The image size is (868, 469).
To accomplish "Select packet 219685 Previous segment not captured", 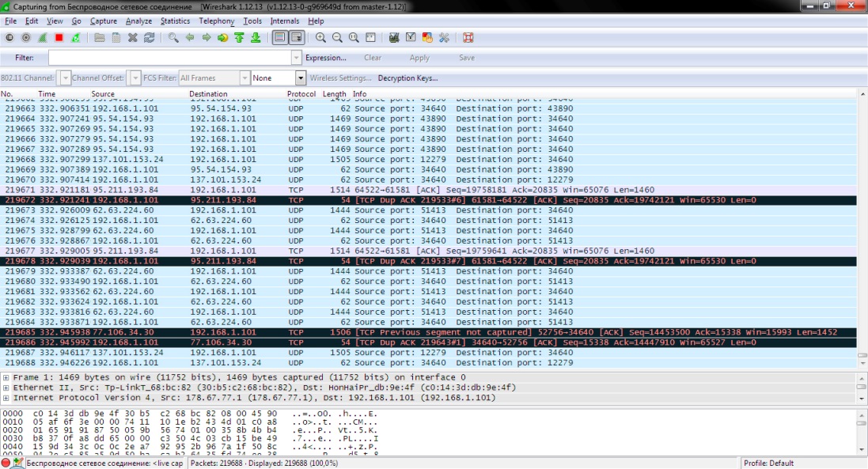I will (429, 332).
